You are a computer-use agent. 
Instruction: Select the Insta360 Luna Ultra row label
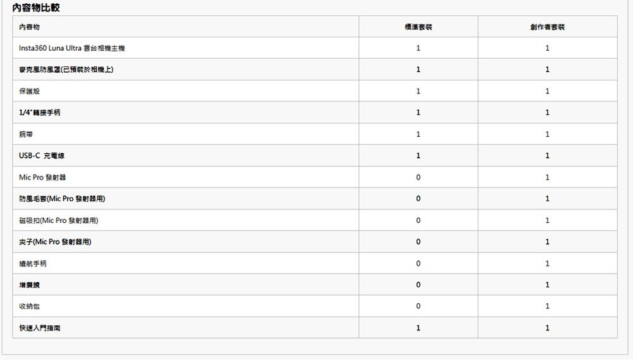[x=72, y=48]
